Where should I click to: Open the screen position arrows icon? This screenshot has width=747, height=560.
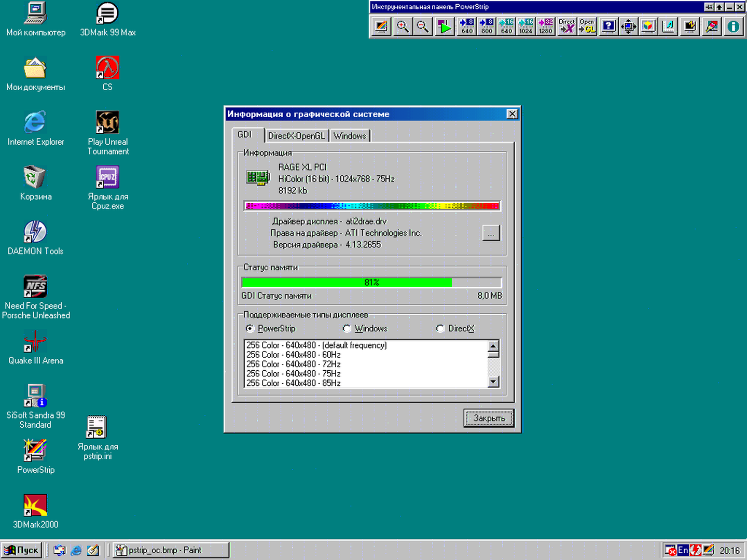pyautogui.click(x=629, y=26)
